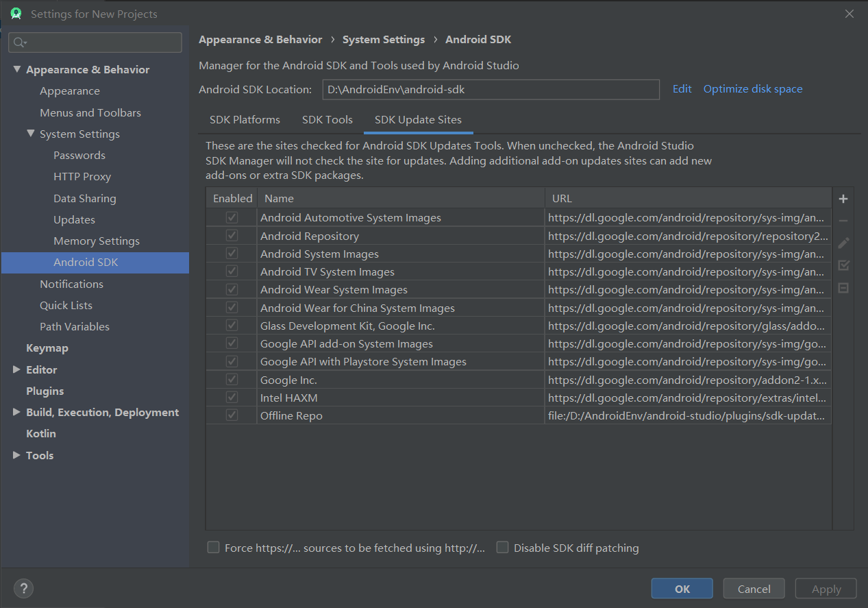
Task: Collapse the System Settings tree node
Action: pyautogui.click(x=30, y=134)
